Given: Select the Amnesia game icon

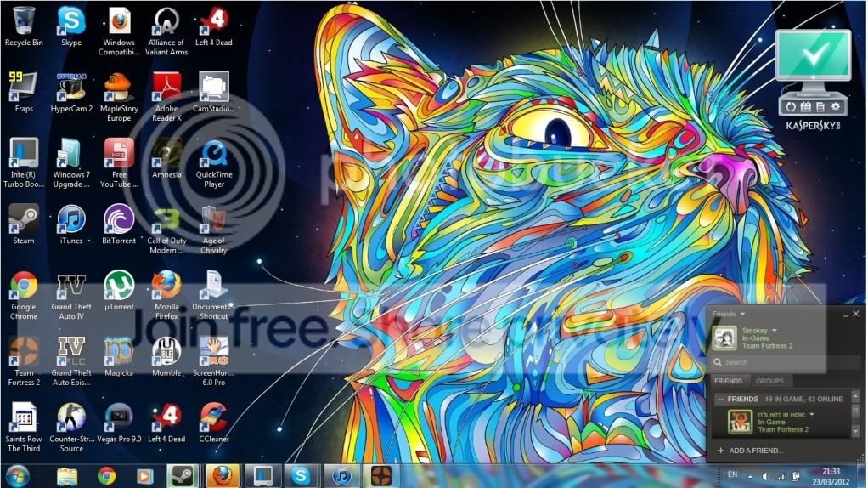Looking at the screenshot, I should (166, 158).
